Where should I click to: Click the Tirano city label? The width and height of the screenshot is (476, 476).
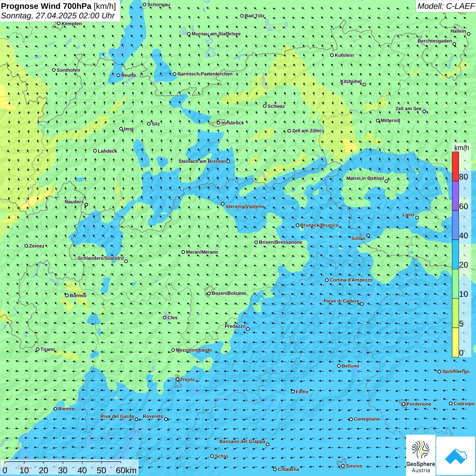48,349
